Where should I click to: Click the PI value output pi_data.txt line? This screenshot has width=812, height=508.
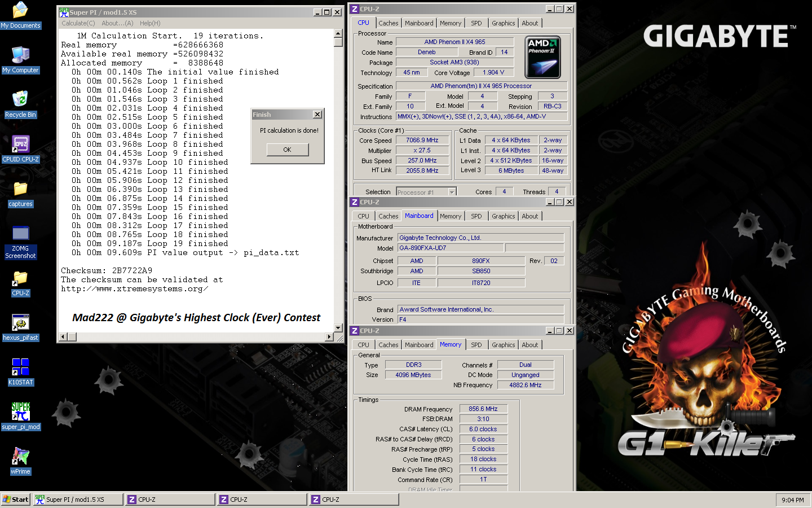[x=186, y=252]
